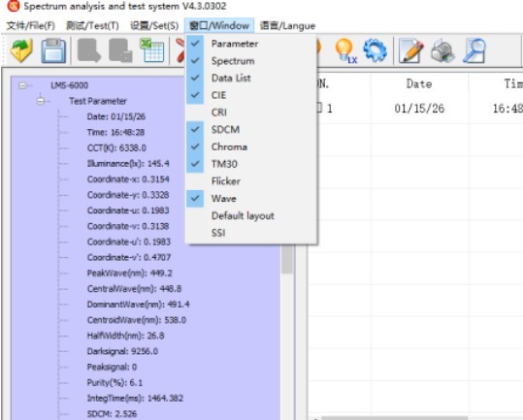Click the open file folder icon
The height and width of the screenshot is (420, 523).
[x=21, y=50]
